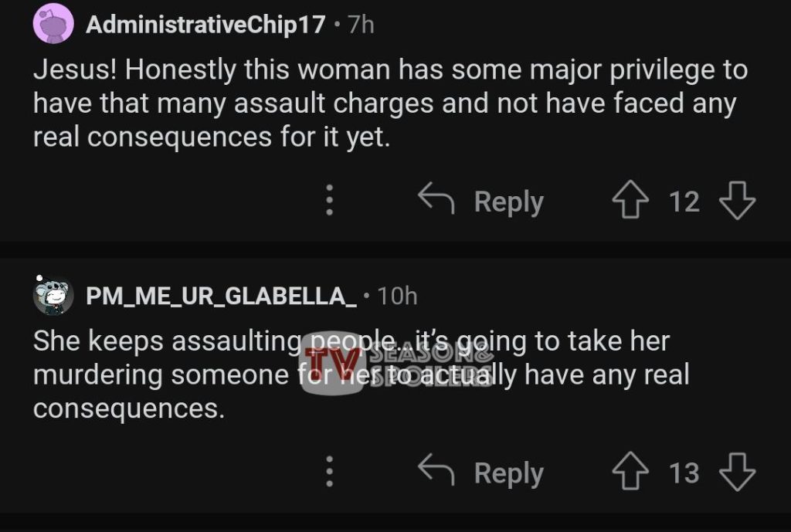Select the comment text starting with "Jesus! Honestly"

click(386, 103)
